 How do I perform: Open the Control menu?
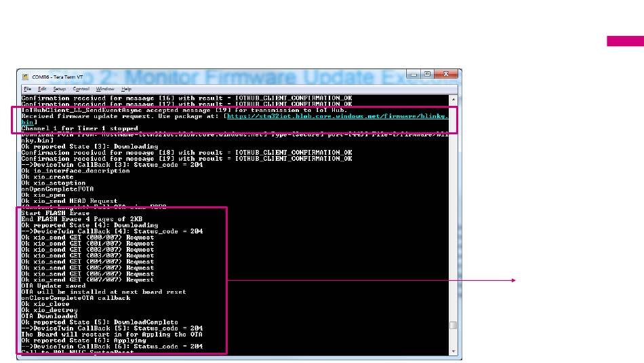pos(81,89)
